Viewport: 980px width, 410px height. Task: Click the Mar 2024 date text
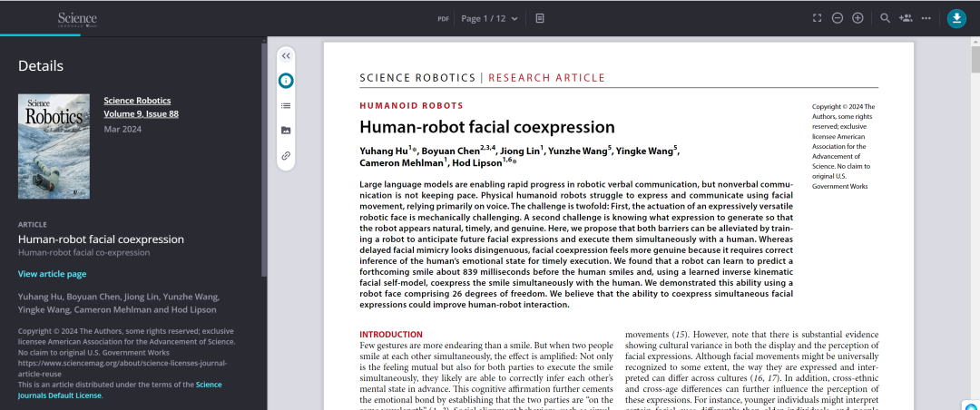click(x=122, y=130)
